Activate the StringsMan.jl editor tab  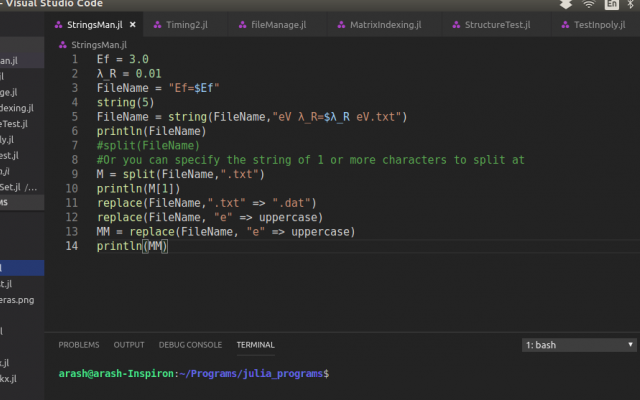pos(94,25)
